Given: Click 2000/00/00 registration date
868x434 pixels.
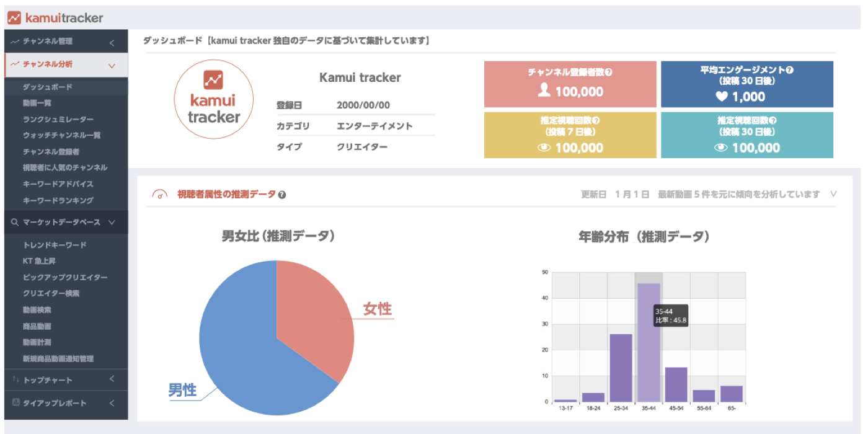Looking at the screenshot, I should tap(363, 105).
